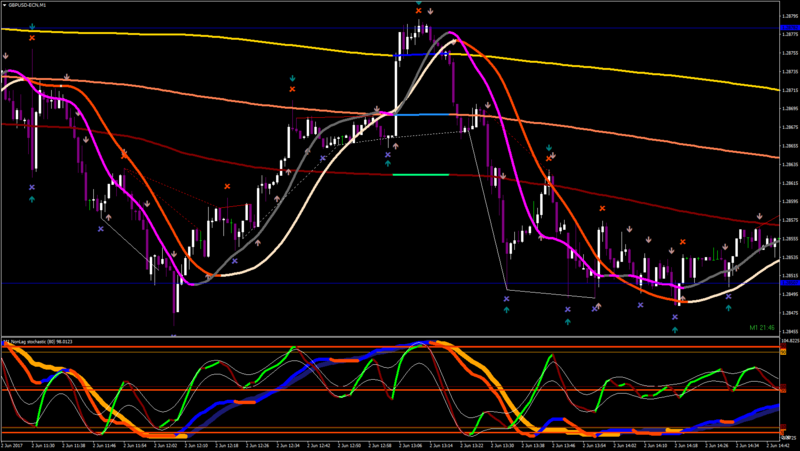The height and width of the screenshot is (451, 800).
Task: Click the 2 Jun 11:46 time label
Action: 103,445
